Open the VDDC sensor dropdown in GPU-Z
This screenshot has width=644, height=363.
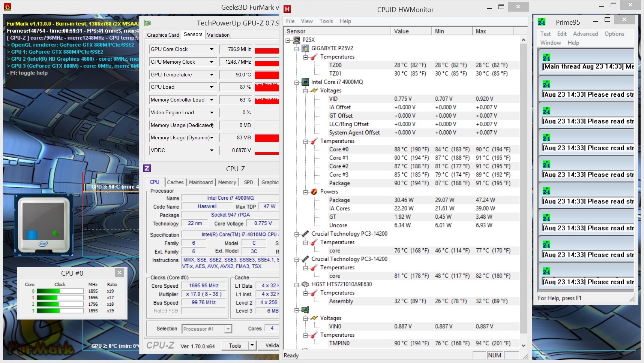tap(212, 150)
